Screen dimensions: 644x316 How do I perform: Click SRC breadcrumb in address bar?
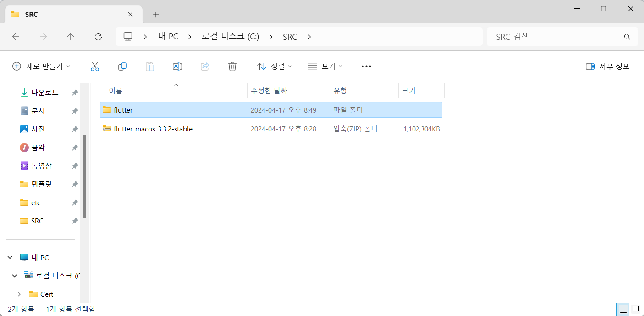click(x=290, y=37)
